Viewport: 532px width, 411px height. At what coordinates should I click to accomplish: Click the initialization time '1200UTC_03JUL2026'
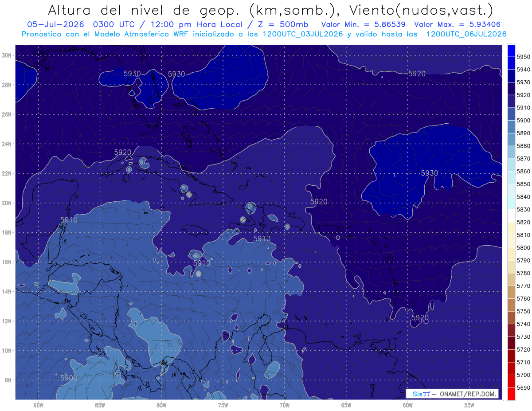[303, 34]
